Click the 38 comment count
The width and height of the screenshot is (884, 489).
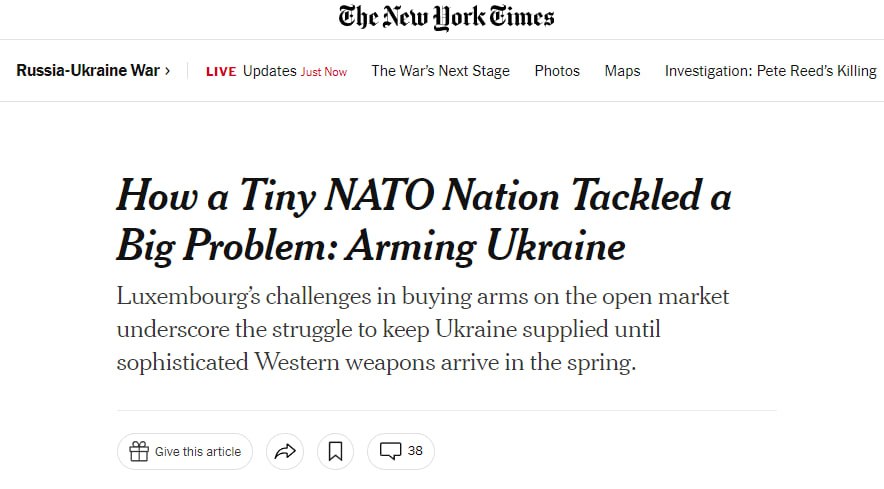[415, 451]
